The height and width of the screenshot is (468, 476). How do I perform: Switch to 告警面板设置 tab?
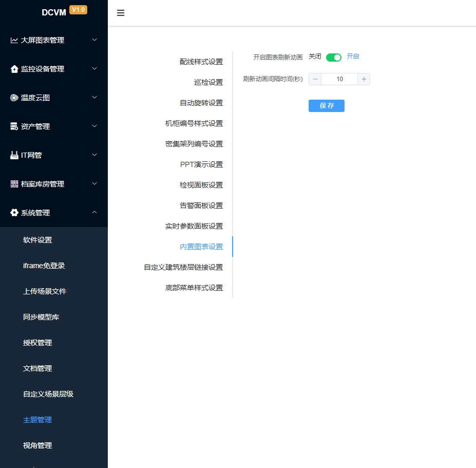(201, 205)
